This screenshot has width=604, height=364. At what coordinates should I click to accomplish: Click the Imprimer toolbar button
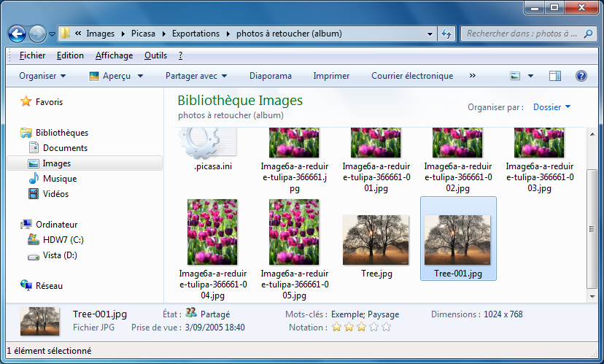331,76
